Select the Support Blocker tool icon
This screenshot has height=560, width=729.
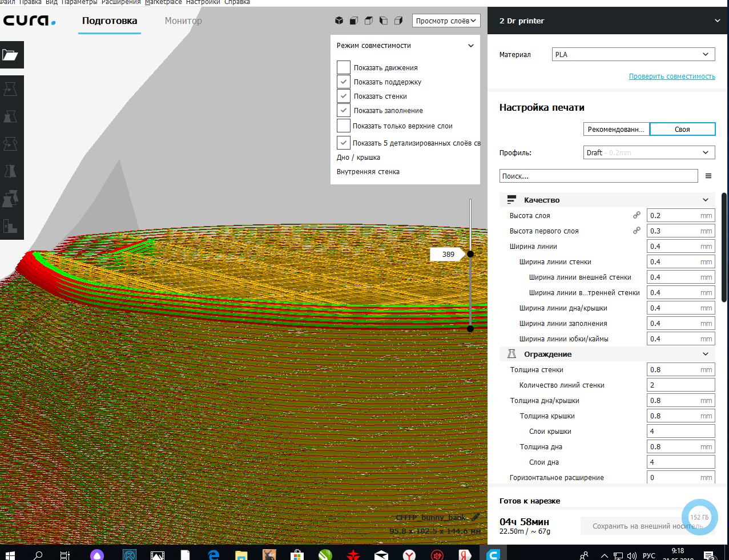(10, 226)
